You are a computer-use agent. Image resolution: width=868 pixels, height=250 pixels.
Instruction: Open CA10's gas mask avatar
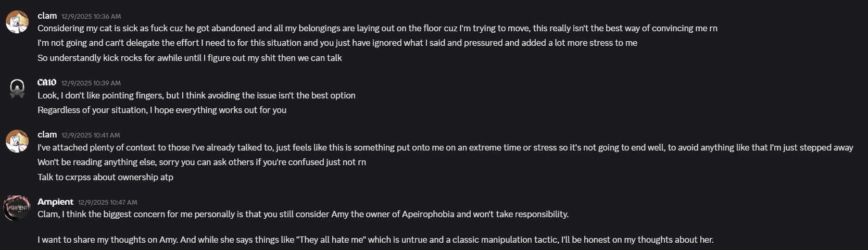(x=17, y=89)
